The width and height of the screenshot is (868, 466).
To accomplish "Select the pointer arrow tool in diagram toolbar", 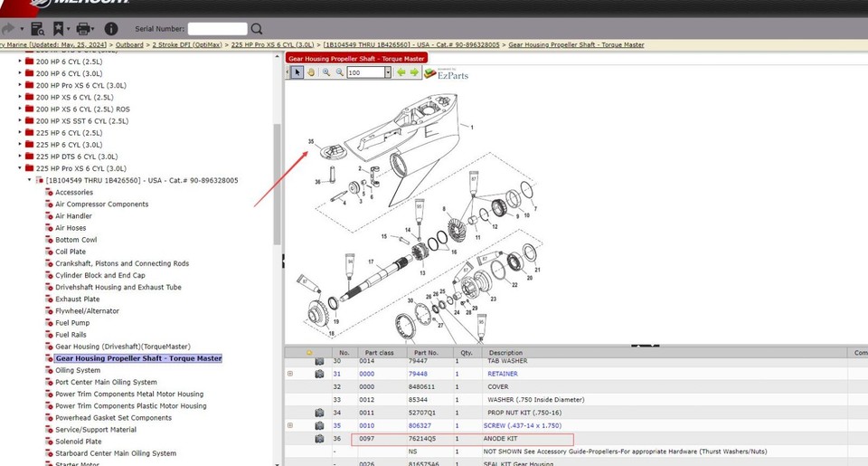I will pyautogui.click(x=297, y=72).
